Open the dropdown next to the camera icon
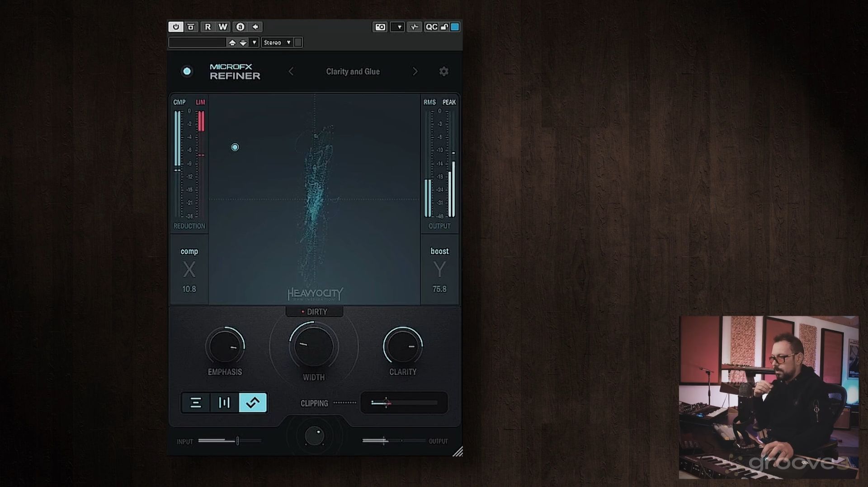 (397, 27)
